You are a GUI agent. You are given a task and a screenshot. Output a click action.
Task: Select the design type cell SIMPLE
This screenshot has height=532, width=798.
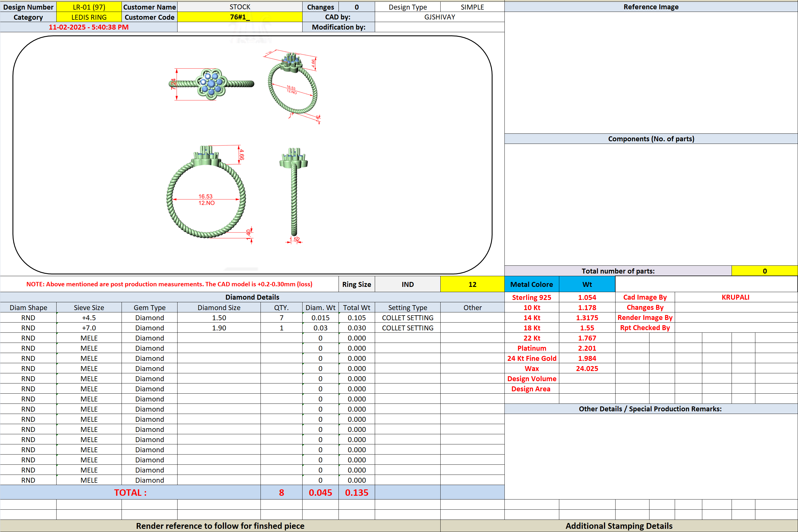(x=472, y=7)
